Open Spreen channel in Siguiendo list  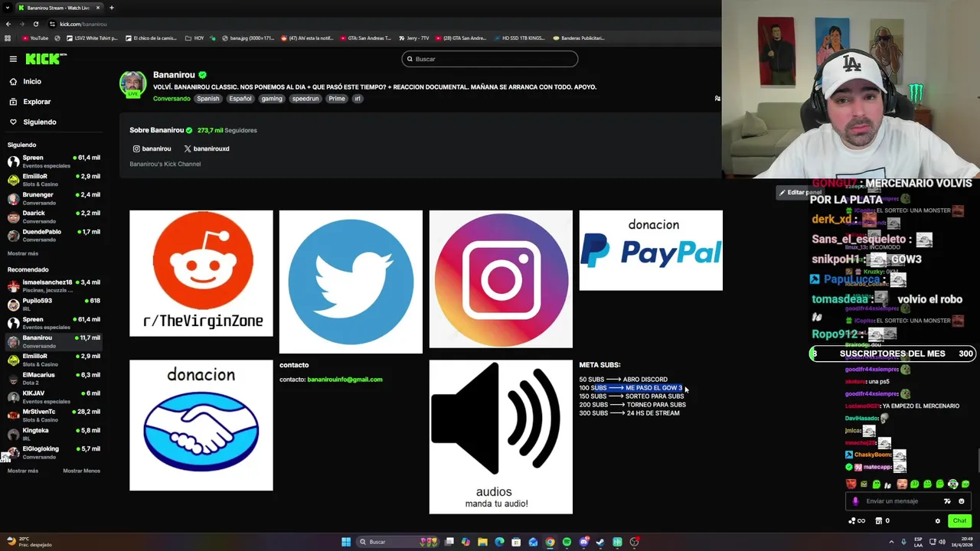54,161
